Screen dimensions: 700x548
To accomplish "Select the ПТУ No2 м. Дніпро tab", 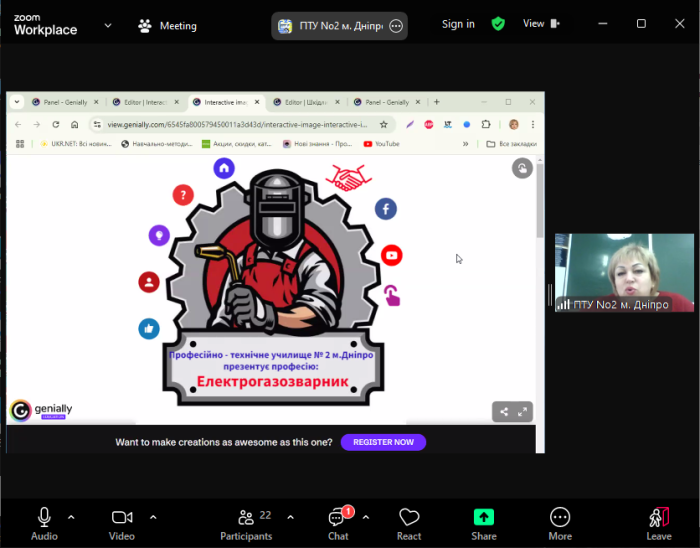I will 340,26.
